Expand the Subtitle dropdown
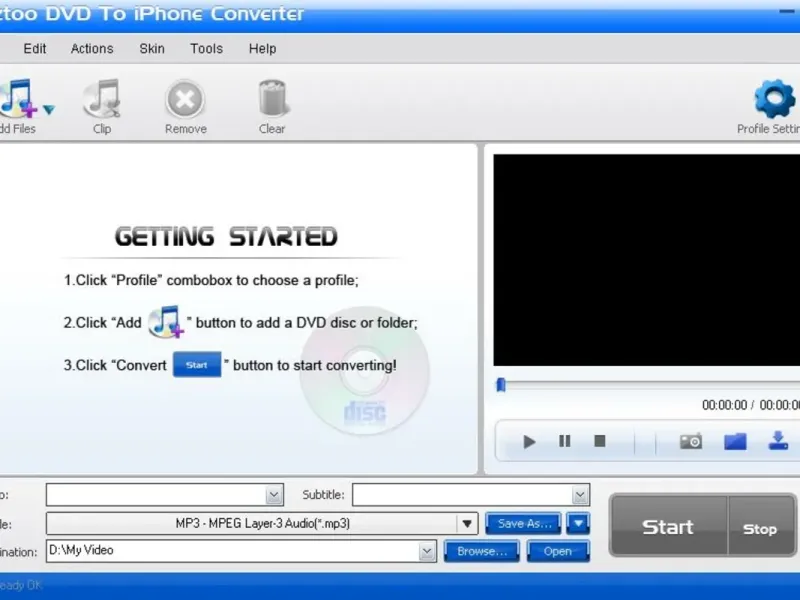Viewport: 800px width, 600px height. click(x=580, y=495)
